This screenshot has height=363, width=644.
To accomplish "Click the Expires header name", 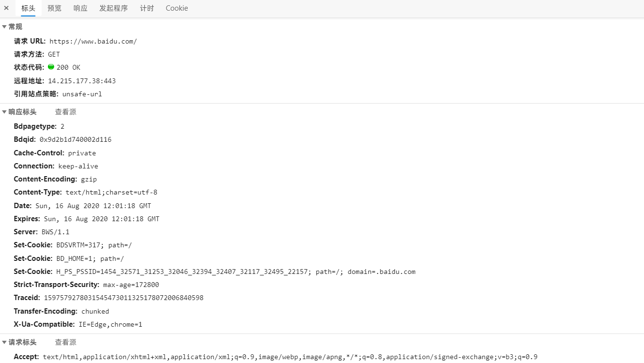I will point(27,219).
